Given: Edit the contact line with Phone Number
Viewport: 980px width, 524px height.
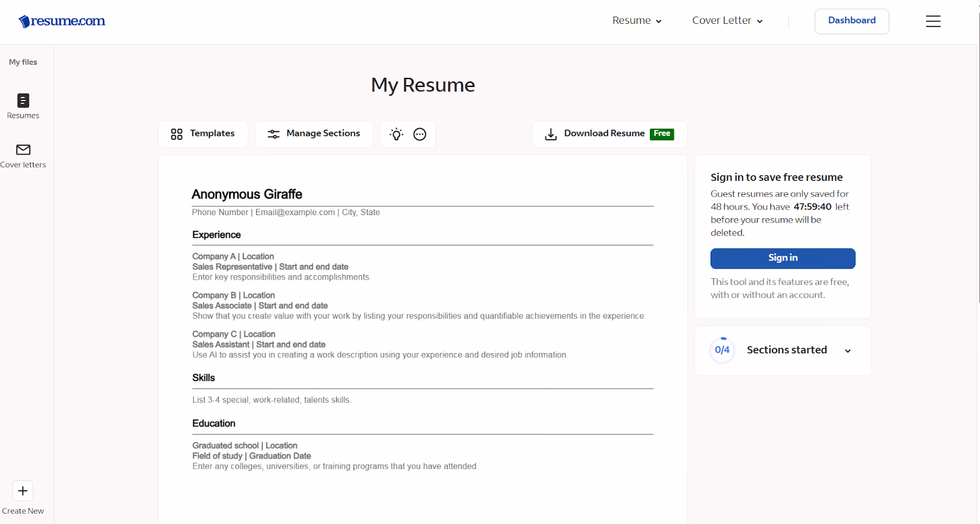Looking at the screenshot, I should (x=286, y=212).
